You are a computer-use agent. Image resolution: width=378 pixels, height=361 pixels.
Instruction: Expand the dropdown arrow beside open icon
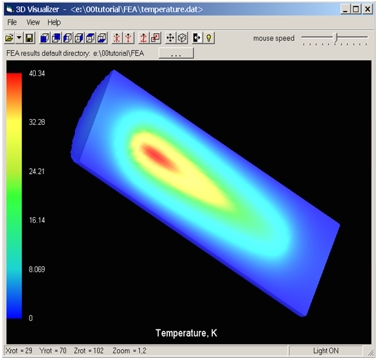click(19, 38)
